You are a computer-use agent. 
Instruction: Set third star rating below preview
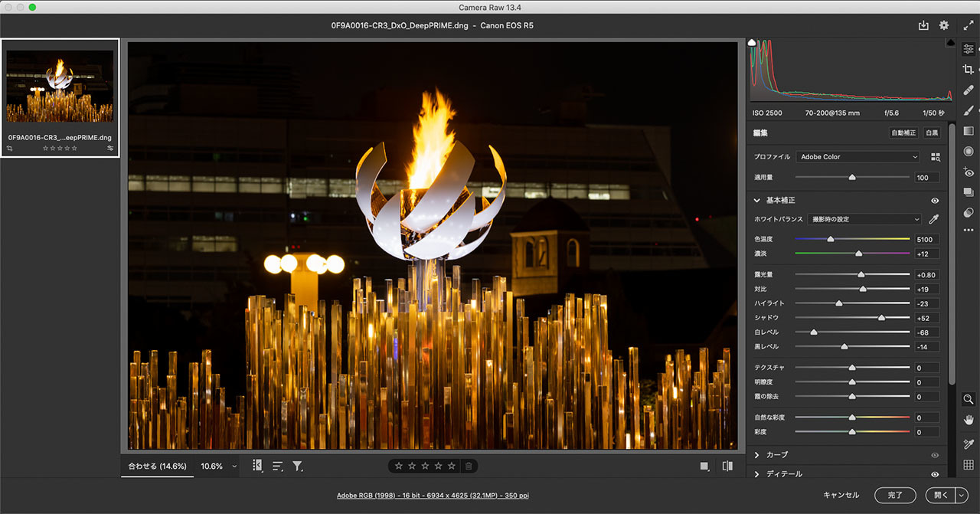425,466
